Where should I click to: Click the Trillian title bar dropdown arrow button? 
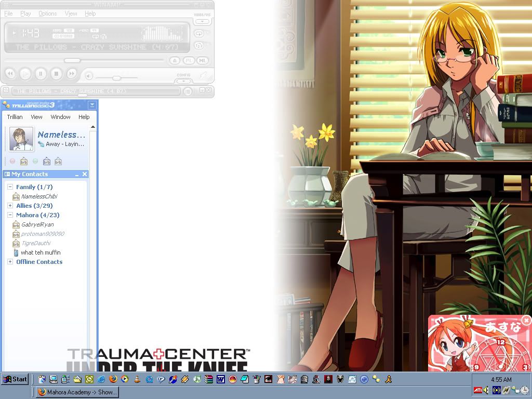tap(92, 105)
